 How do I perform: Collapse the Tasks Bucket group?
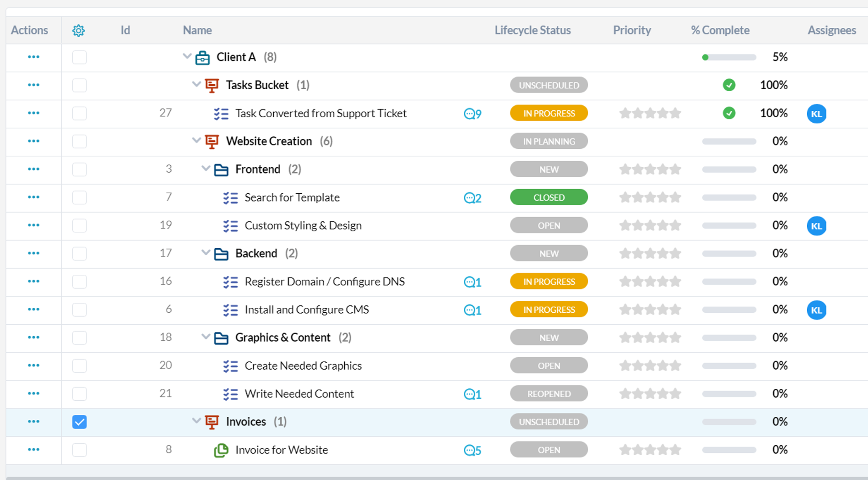coord(196,84)
